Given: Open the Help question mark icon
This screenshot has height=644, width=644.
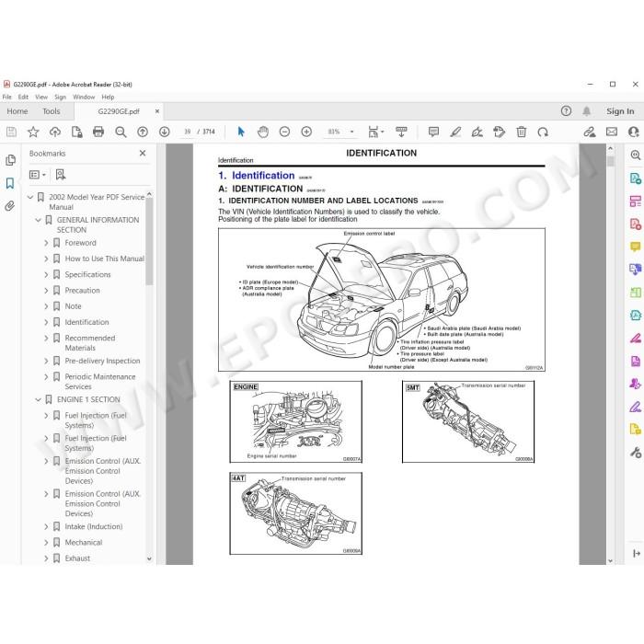Looking at the screenshot, I should pyautogui.click(x=566, y=111).
